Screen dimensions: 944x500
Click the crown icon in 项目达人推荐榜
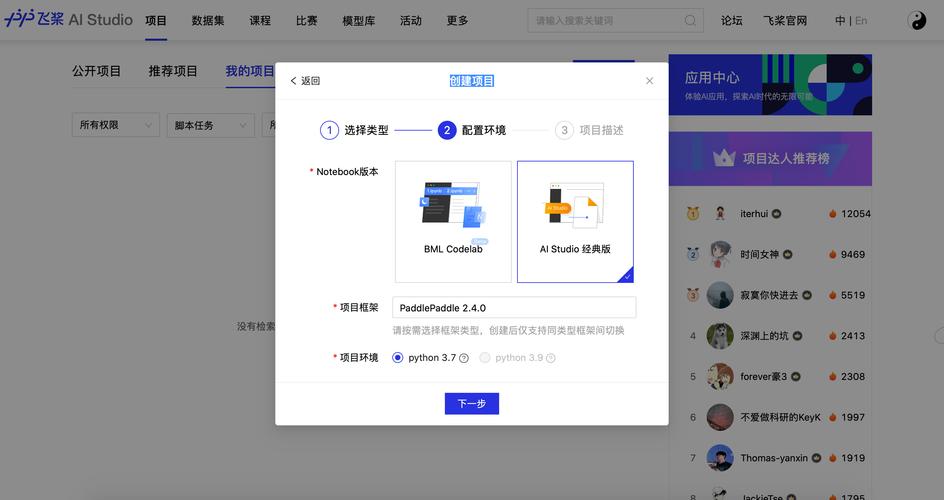click(x=724, y=158)
